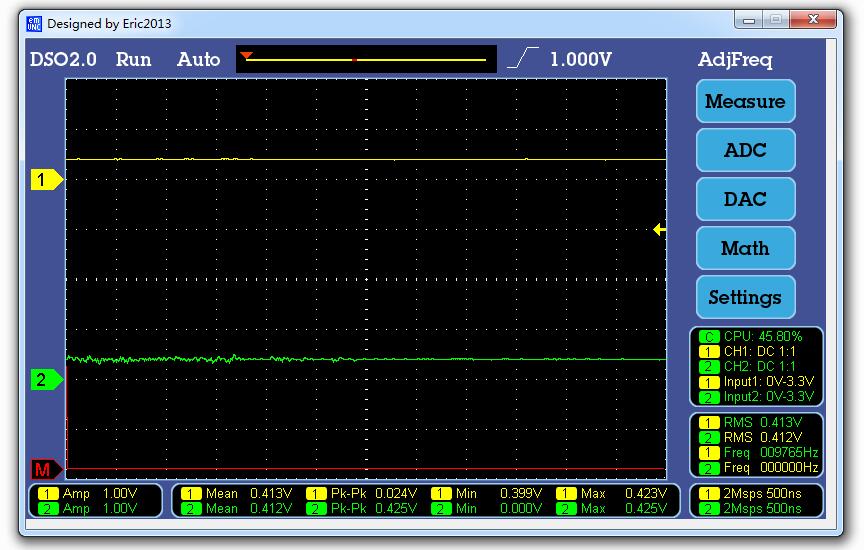Click green 2 badge beside Amp
Viewport: 864px width, 550px height.
[48, 509]
